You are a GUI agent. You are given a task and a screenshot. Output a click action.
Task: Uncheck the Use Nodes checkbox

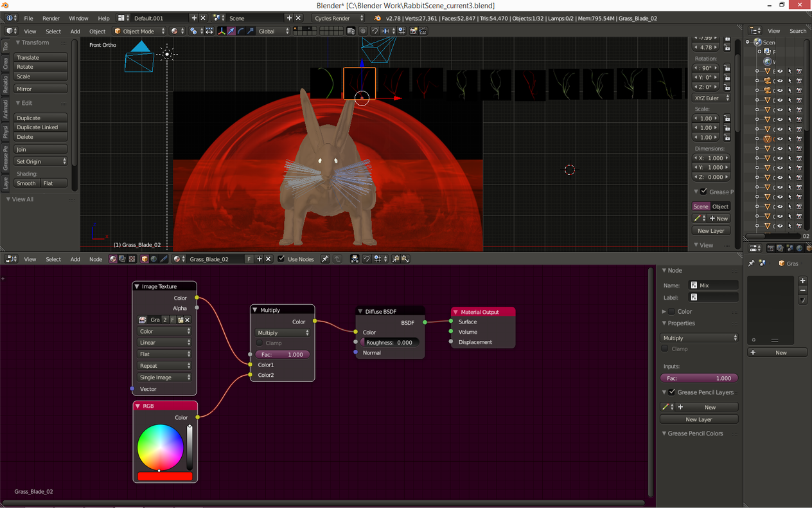point(281,259)
